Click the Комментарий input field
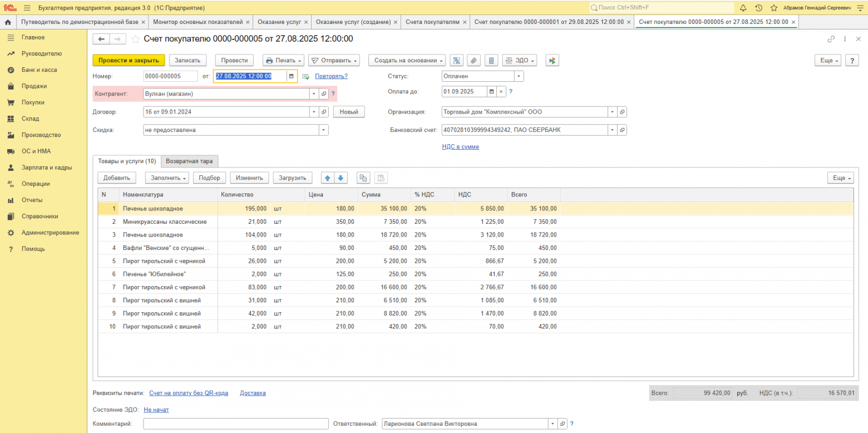This screenshot has width=868, height=433. (235, 424)
